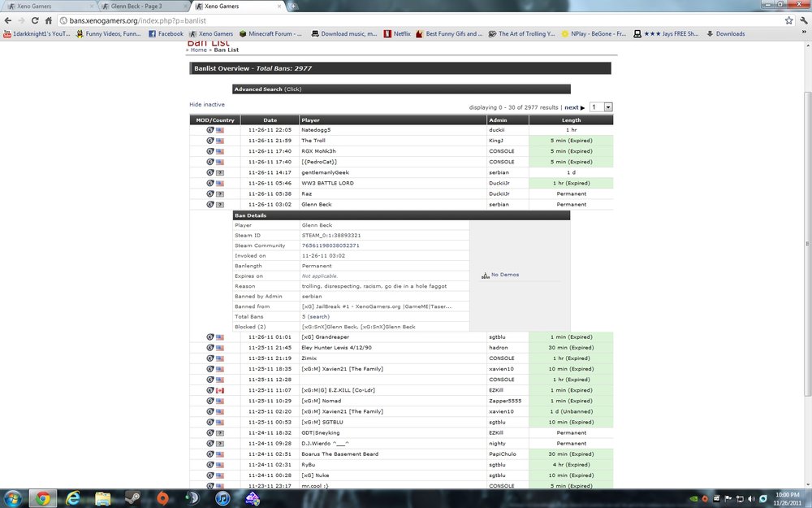Image resolution: width=812 pixels, height=508 pixels.
Task: Click the 1 d (Unbanned) length cell
Action: [x=571, y=411]
